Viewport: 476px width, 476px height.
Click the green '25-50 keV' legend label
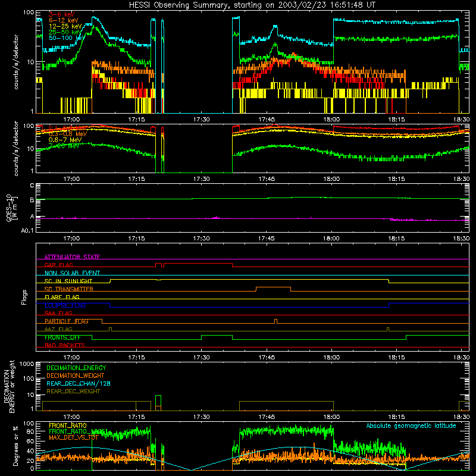click(65, 32)
